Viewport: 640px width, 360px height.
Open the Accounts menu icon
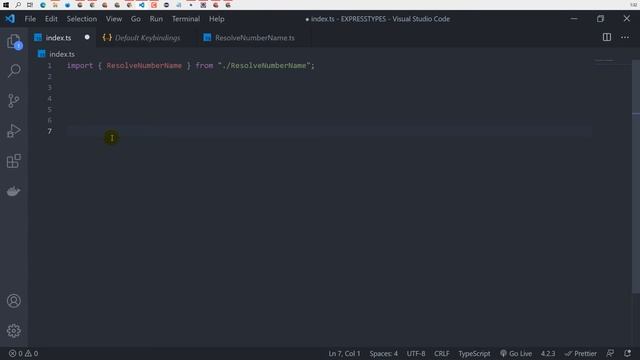tap(14, 301)
